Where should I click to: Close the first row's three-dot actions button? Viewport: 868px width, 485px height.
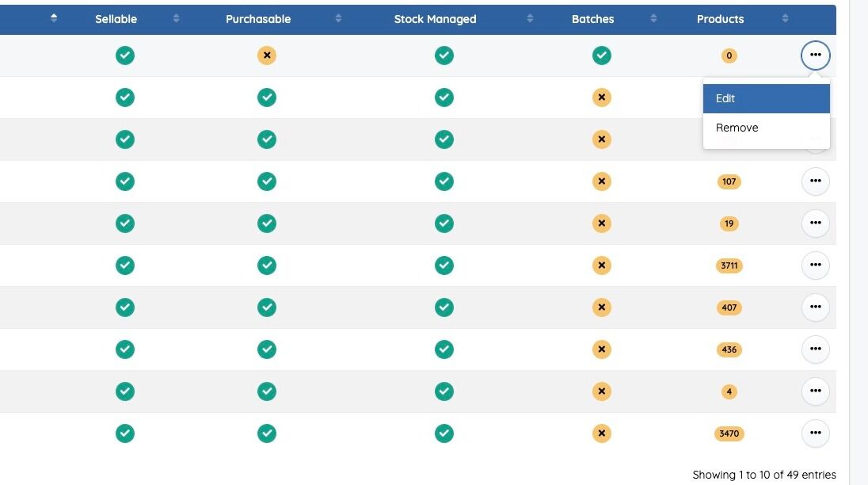[815, 55]
